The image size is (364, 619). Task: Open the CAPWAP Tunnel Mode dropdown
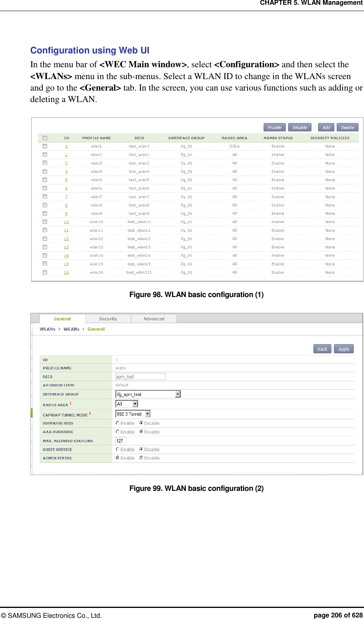(x=133, y=414)
